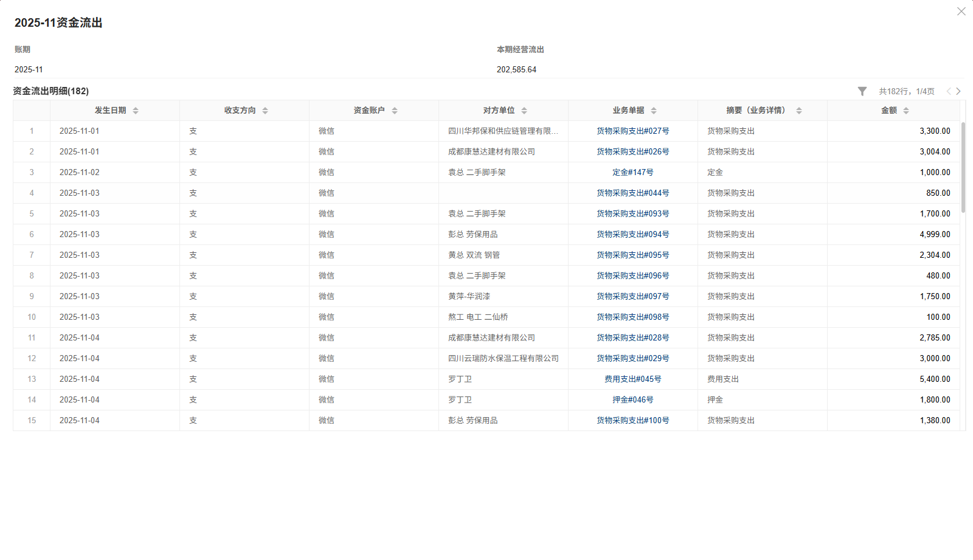Sort table by 摘要（业务详情）column
973x560 pixels.
point(799,110)
